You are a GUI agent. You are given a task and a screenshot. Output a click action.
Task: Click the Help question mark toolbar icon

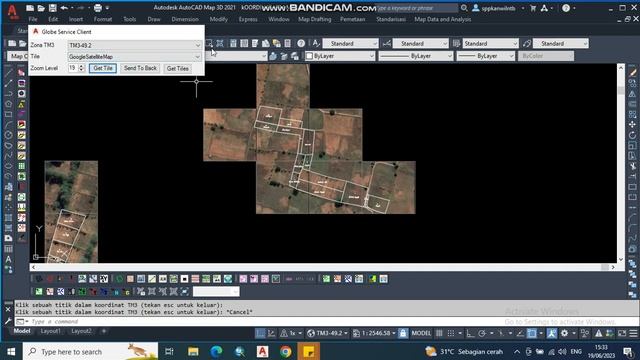(x=301, y=43)
